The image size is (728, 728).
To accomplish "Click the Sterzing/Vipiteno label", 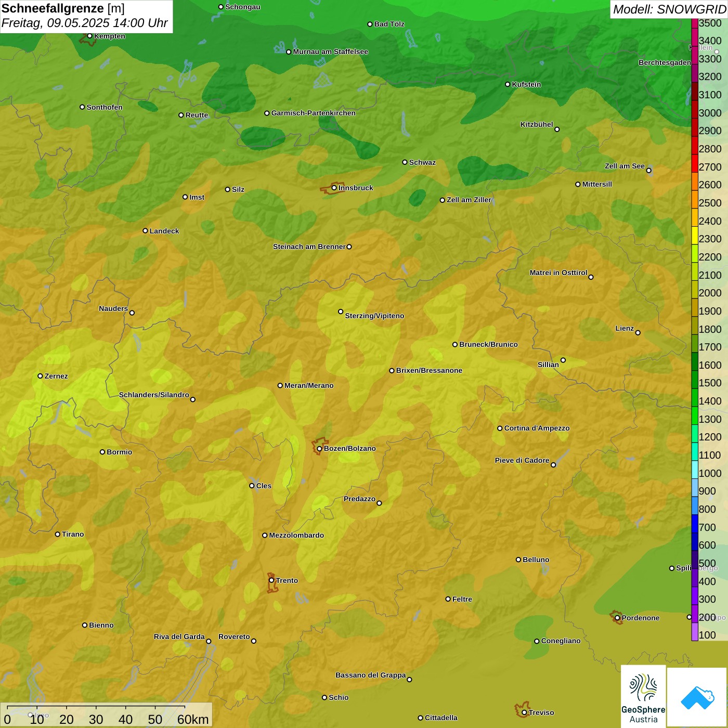I will point(374,316).
